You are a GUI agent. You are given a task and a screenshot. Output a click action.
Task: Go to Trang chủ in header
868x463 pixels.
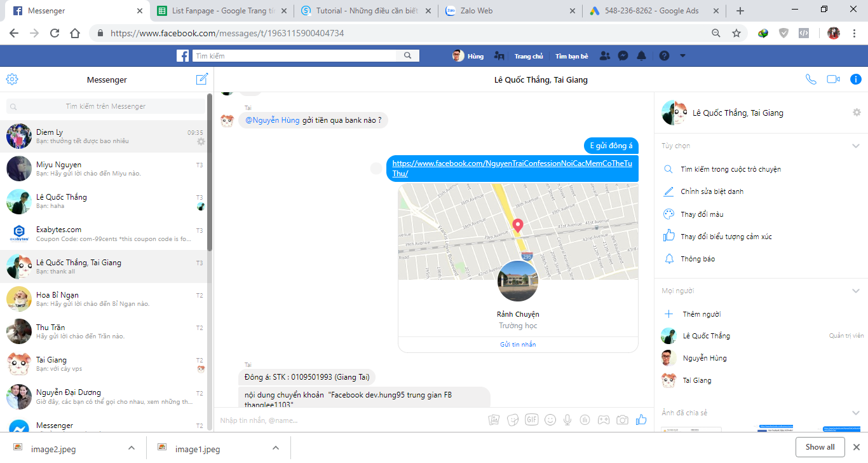point(529,56)
